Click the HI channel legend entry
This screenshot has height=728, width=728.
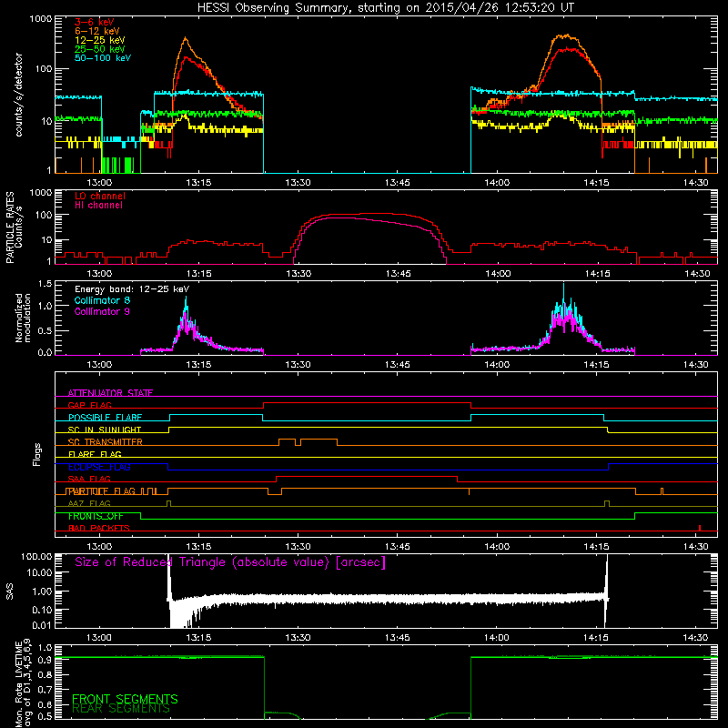98,206
